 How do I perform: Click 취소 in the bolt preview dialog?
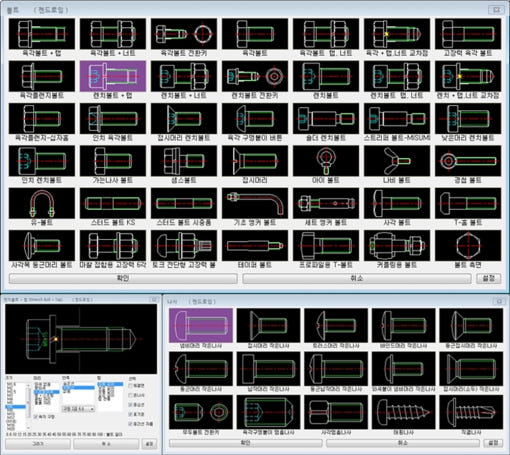pos(106,444)
